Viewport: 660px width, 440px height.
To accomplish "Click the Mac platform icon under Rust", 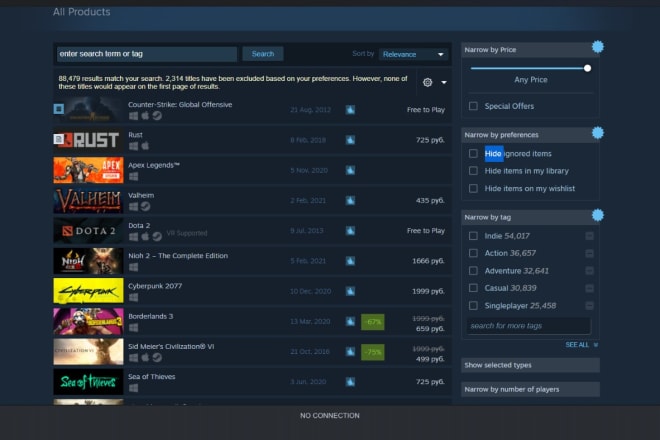I will (x=145, y=146).
